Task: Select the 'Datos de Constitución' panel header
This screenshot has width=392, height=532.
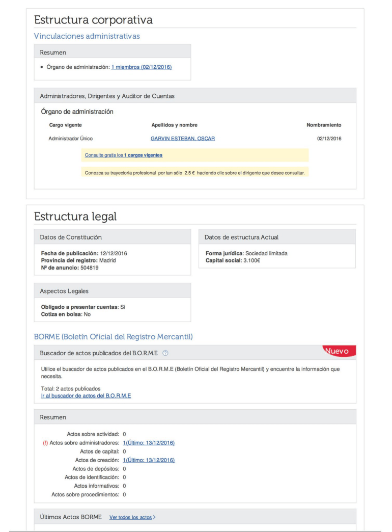Action: click(71, 237)
